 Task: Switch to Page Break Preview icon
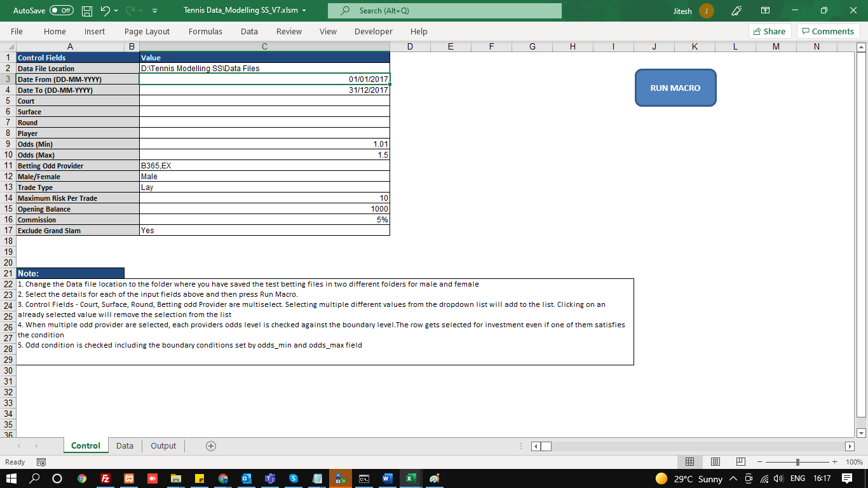click(740, 462)
